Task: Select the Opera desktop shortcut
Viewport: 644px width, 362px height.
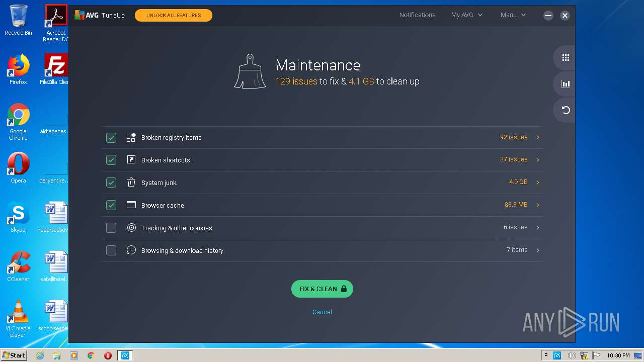Action: pyautogui.click(x=18, y=167)
